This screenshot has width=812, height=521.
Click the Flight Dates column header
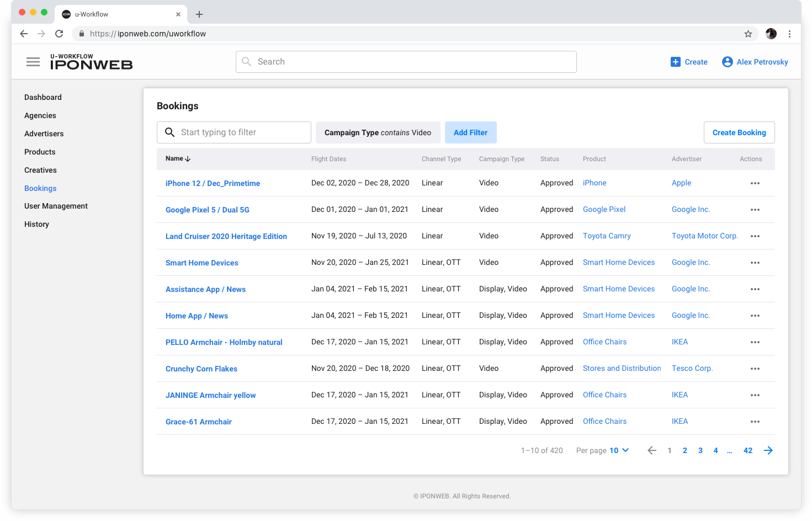click(x=329, y=159)
